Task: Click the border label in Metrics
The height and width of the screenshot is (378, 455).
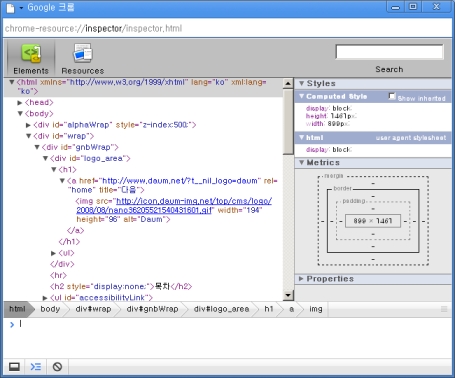Action: 342,188
